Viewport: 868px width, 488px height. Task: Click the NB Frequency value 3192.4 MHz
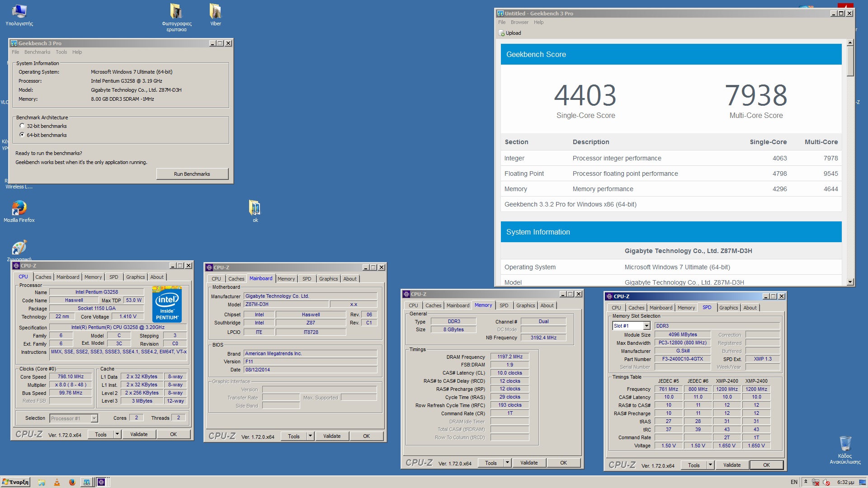coord(543,338)
